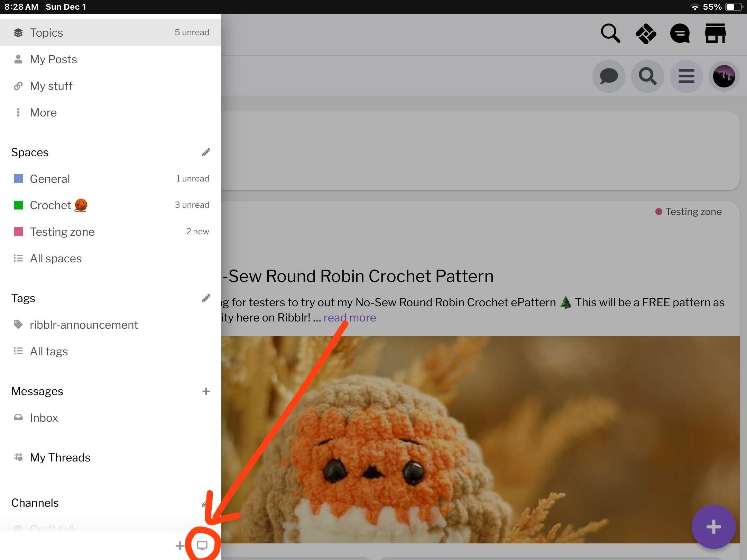Screen dimensions: 747x560
Task: Click the time in status bar
Action: pos(21,7)
